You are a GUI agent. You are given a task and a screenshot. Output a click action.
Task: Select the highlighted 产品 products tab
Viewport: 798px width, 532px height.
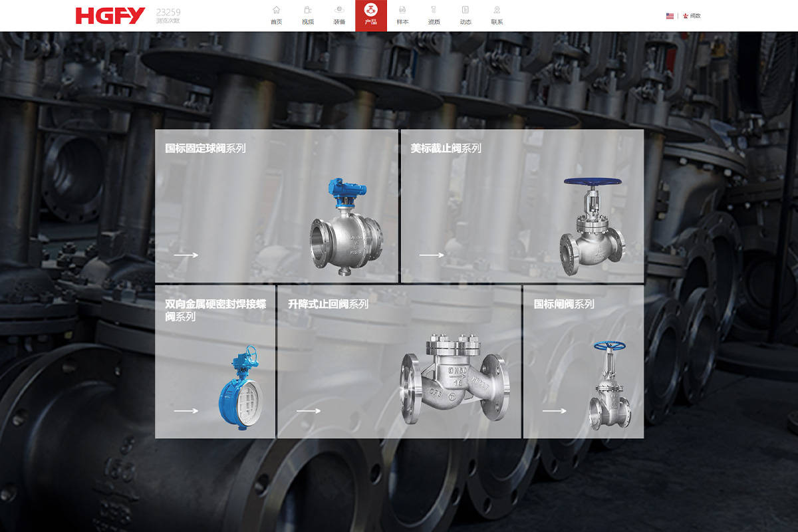371,15
